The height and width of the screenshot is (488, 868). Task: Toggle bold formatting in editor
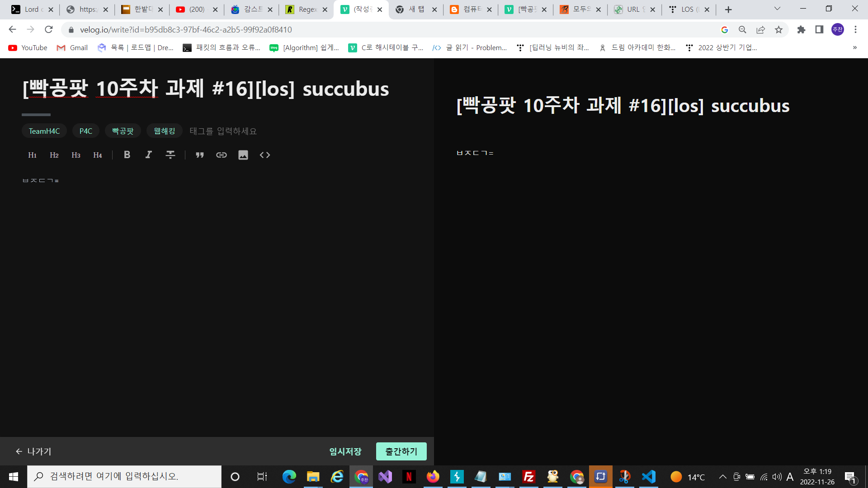coord(127,155)
